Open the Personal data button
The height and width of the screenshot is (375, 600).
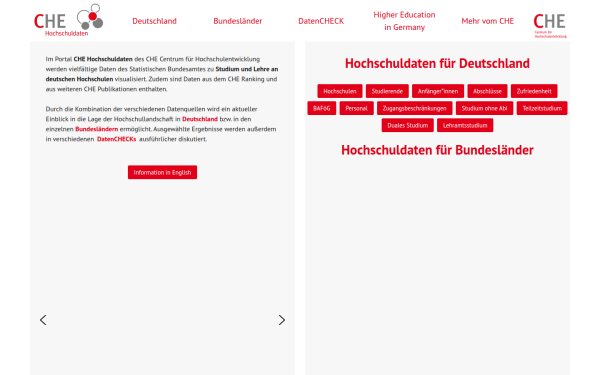[x=356, y=108]
